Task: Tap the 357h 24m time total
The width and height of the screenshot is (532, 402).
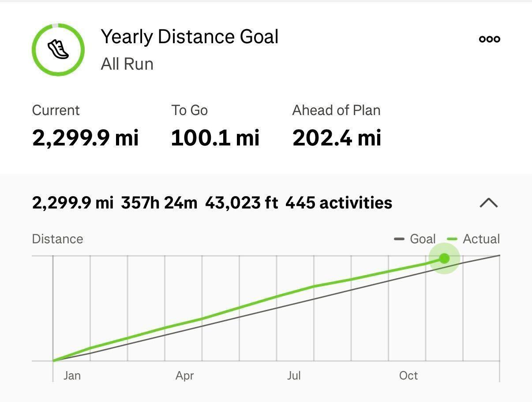Action: click(159, 203)
